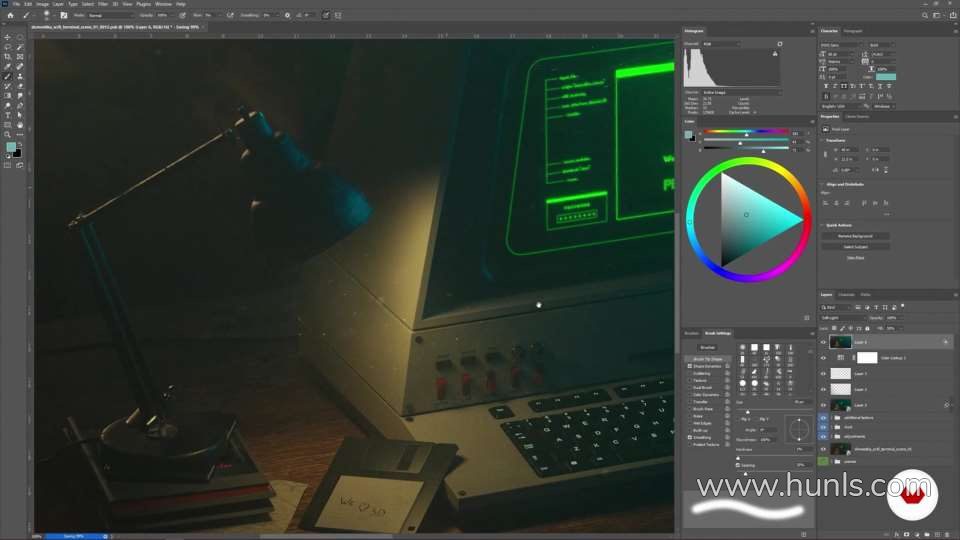This screenshot has height=540, width=960.
Task: Select the Lasso tool
Action: (7, 47)
